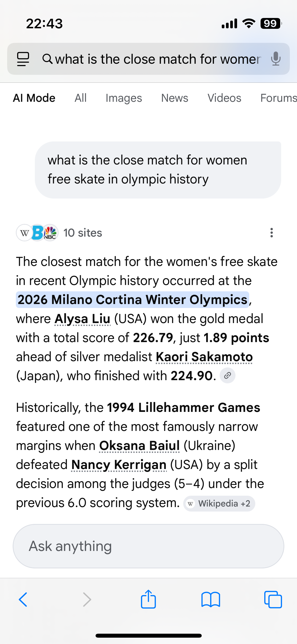Open the Alysa Liu link
The height and width of the screenshot is (644, 297).
[x=82, y=319]
